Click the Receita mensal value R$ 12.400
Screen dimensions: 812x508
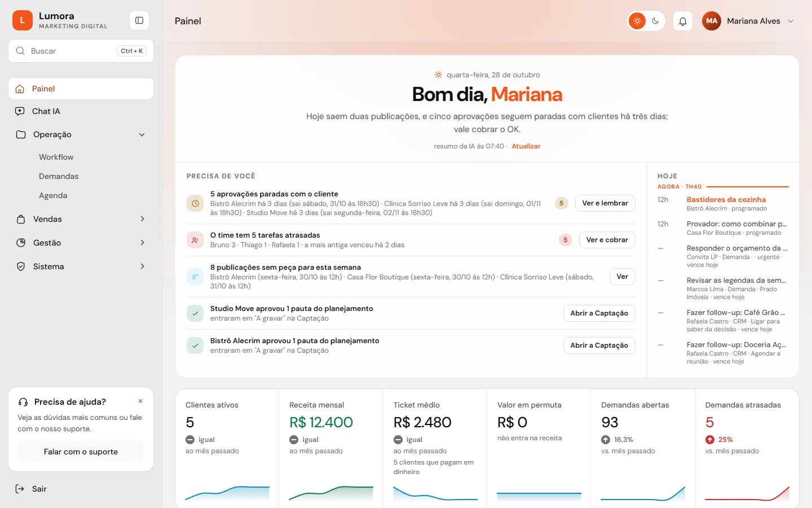[321, 422]
